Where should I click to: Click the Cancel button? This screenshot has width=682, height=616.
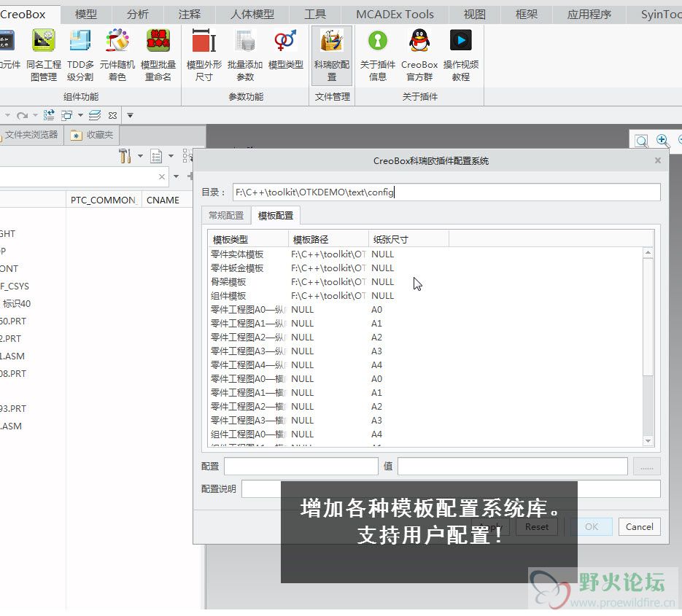640,526
